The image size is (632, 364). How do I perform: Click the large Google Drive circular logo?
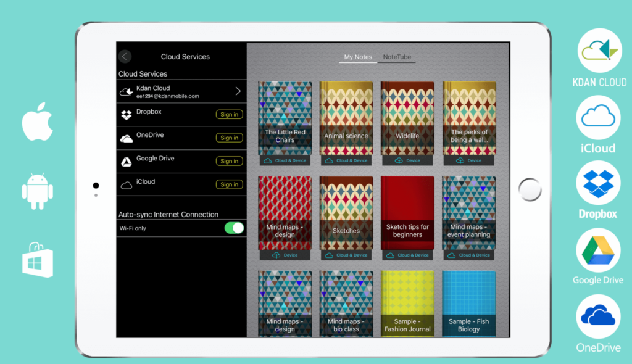(x=598, y=250)
